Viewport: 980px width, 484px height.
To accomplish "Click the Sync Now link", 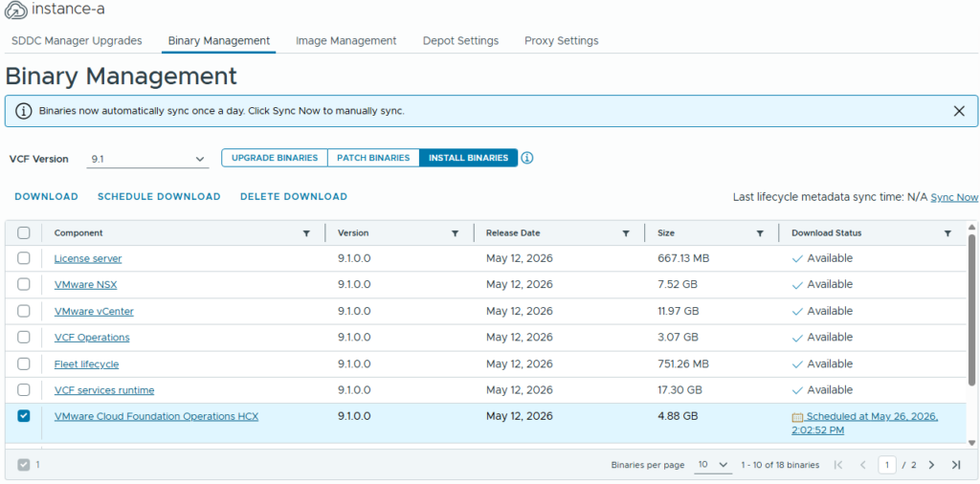I will [x=954, y=197].
